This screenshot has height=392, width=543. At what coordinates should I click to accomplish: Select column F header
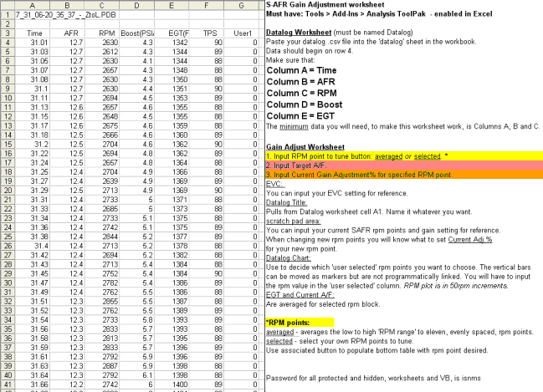point(207,5)
